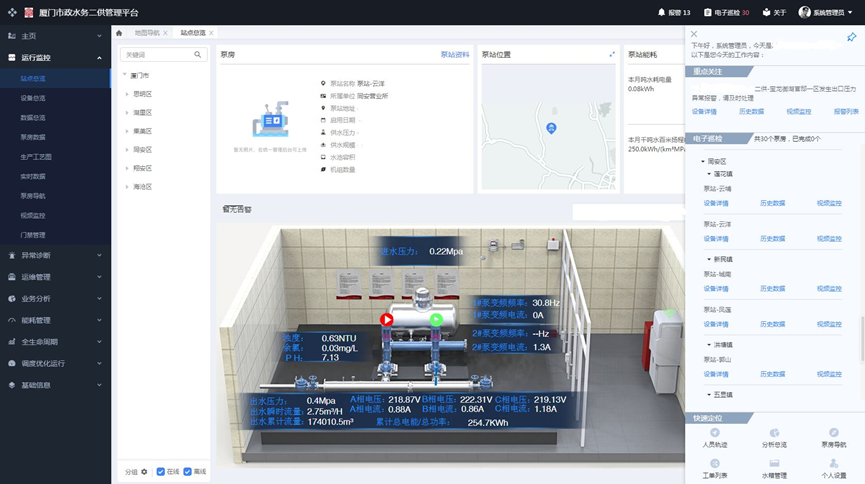Expand the 泵站位置 map to fullscreen
The image size is (865, 484).
click(612, 54)
